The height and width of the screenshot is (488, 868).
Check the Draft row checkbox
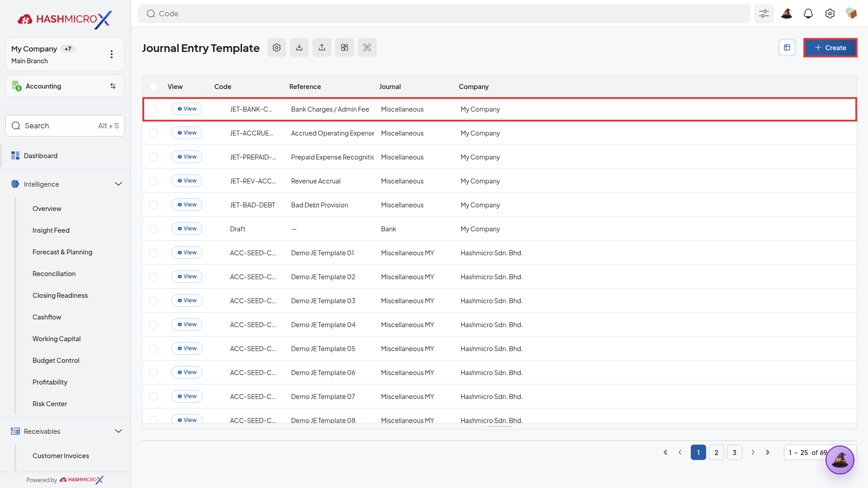pos(153,229)
